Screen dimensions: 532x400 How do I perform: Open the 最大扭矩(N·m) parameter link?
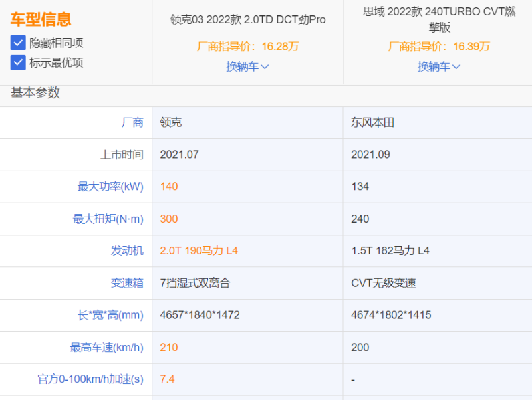pyautogui.click(x=108, y=219)
